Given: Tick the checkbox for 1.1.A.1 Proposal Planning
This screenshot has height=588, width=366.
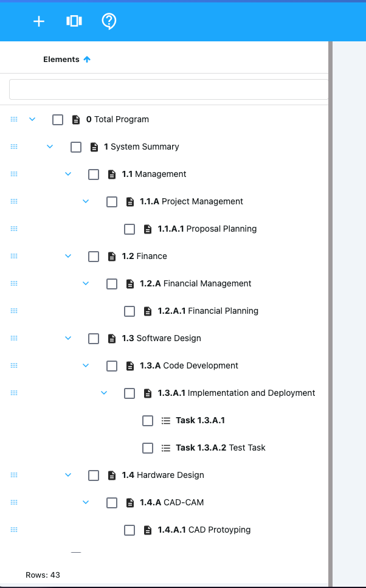Looking at the screenshot, I should tap(129, 229).
